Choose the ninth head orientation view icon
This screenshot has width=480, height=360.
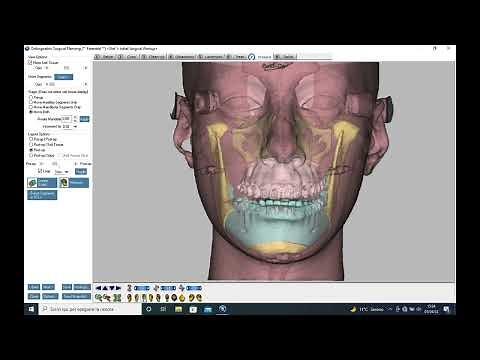pyautogui.click(x=192, y=298)
